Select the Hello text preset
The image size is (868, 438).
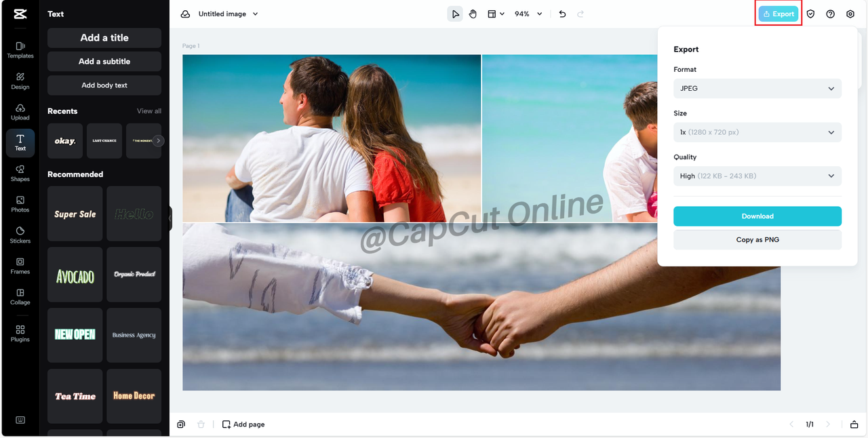(134, 214)
